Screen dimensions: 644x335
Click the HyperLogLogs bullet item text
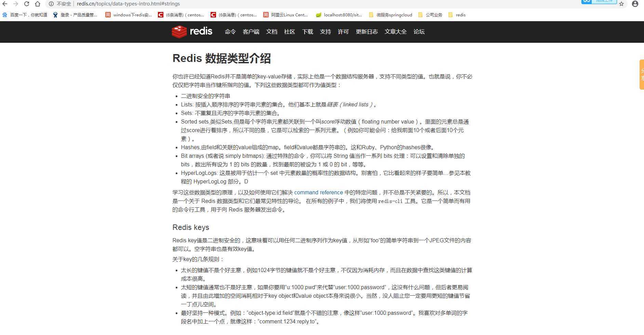[326, 177]
